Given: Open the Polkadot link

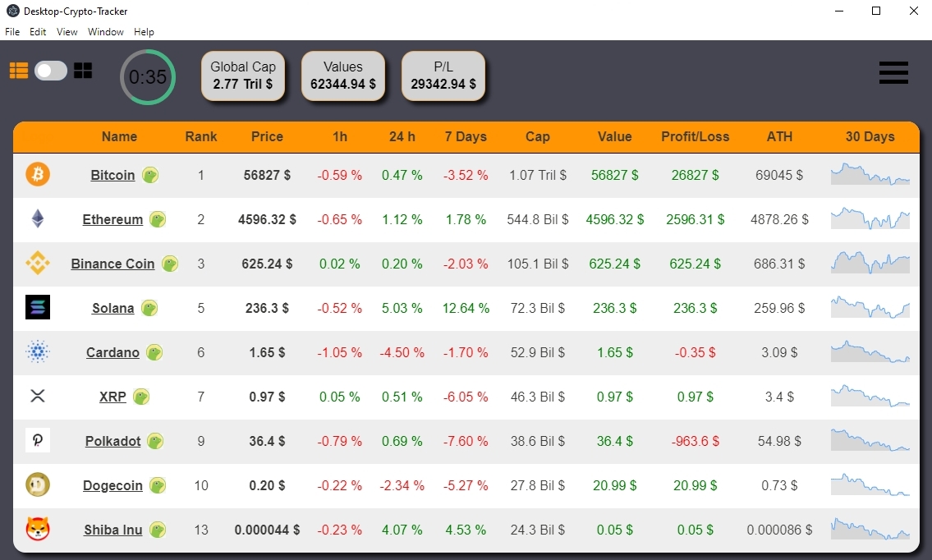Looking at the screenshot, I should pos(112,441).
